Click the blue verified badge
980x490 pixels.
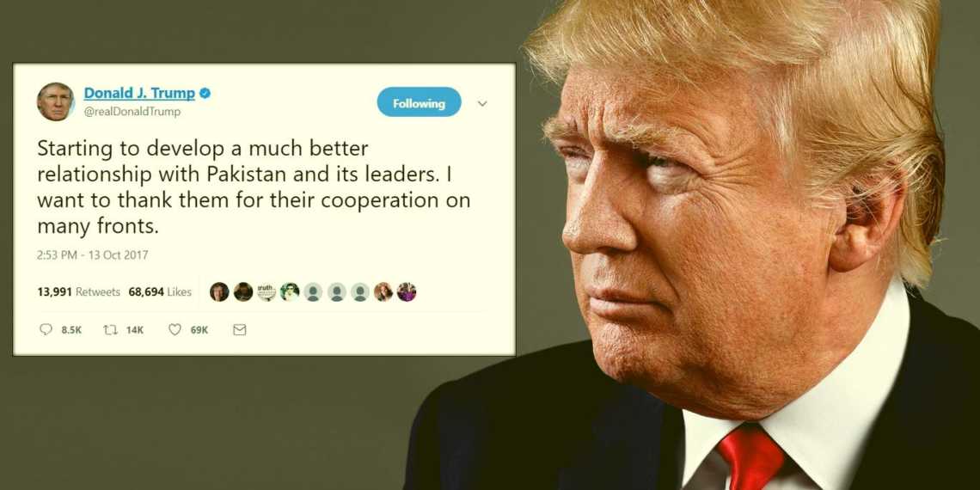coord(205,93)
